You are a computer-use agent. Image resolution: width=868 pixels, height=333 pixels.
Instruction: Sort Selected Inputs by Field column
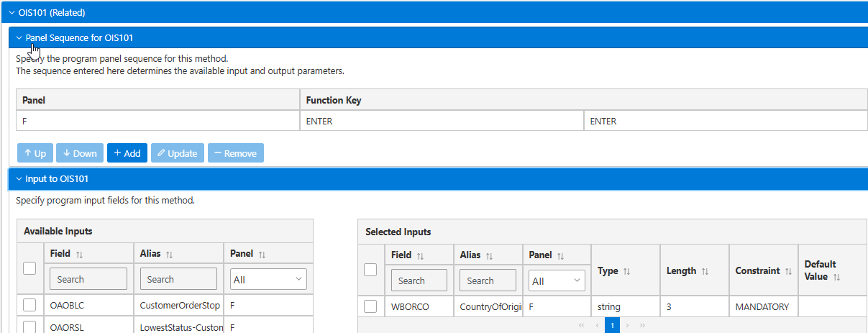(x=420, y=256)
